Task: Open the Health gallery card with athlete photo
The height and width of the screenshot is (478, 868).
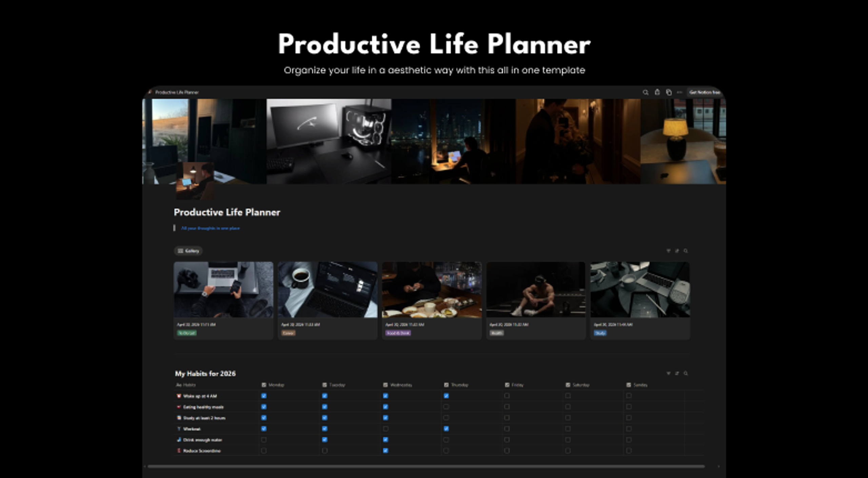Action: [536, 300]
